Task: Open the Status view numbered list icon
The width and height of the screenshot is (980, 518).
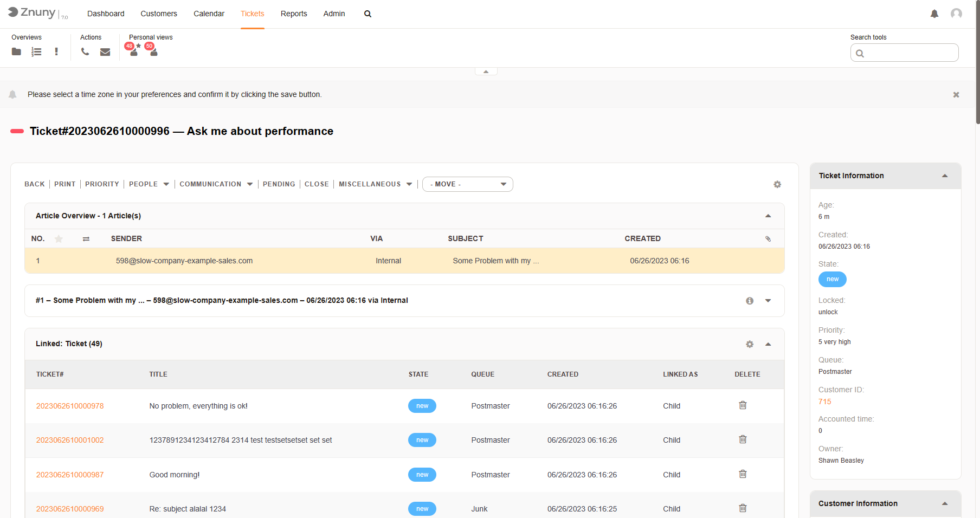Action: pos(36,52)
